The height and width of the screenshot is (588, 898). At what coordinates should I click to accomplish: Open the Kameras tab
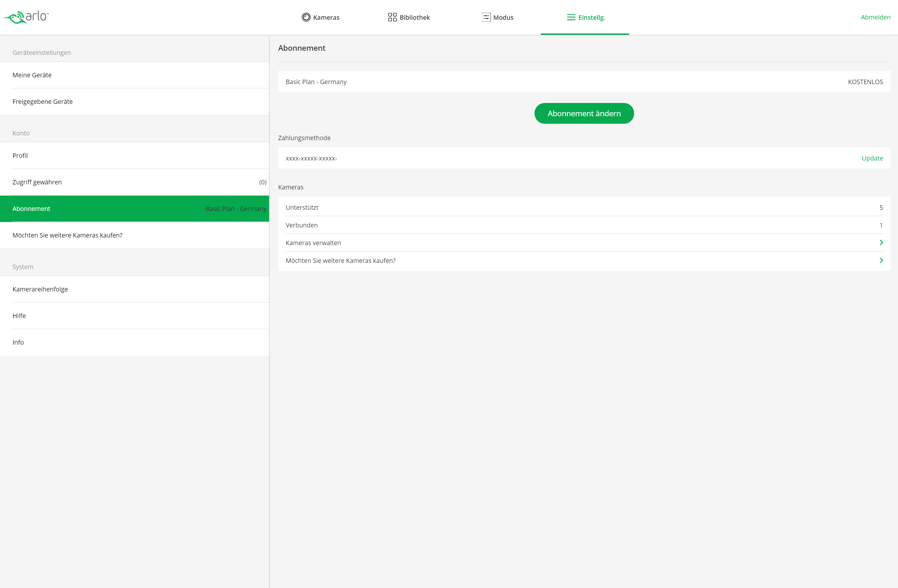[320, 17]
